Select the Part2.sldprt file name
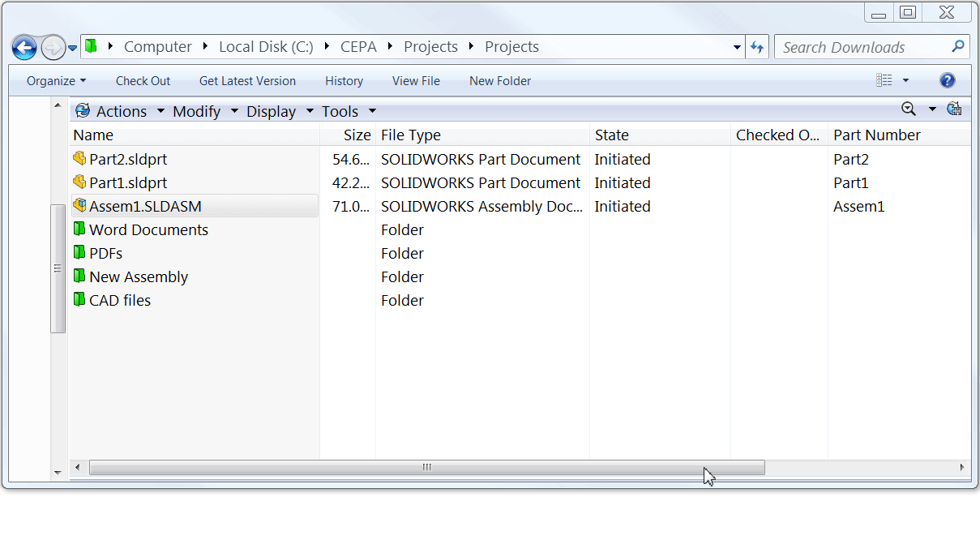 pos(128,159)
